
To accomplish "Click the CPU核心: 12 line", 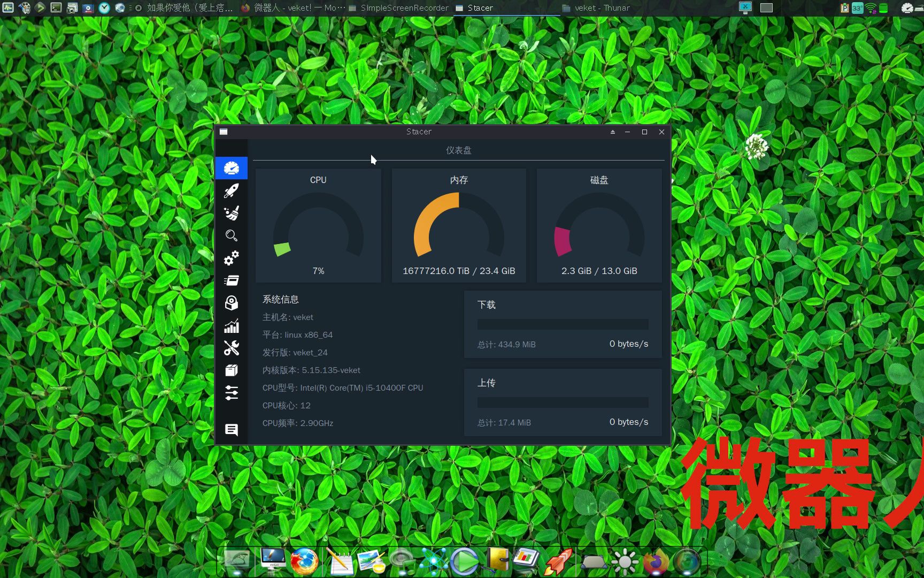I will tap(286, 406).
